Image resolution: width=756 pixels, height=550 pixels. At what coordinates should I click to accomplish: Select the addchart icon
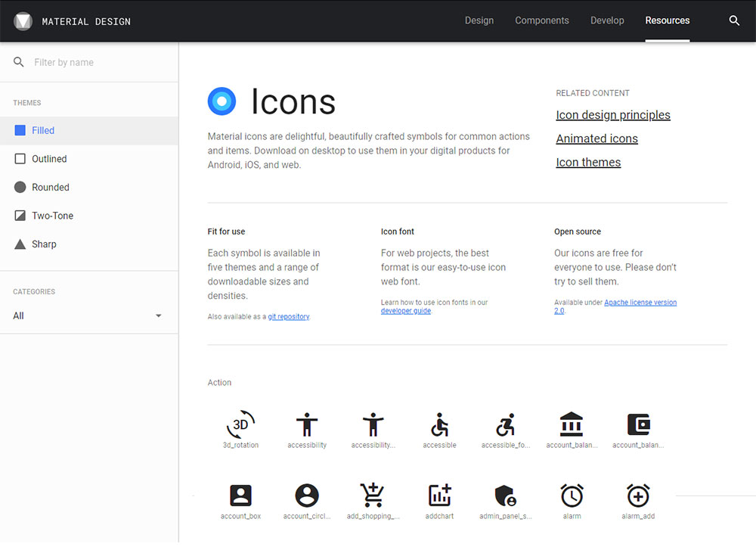(x=439, y=495)
